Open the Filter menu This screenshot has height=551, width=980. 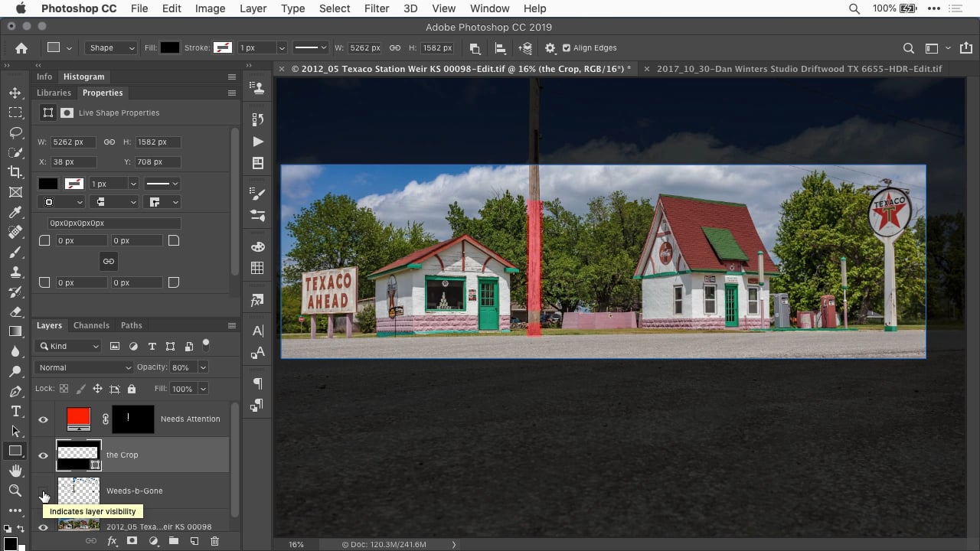(x=377, y=8)
